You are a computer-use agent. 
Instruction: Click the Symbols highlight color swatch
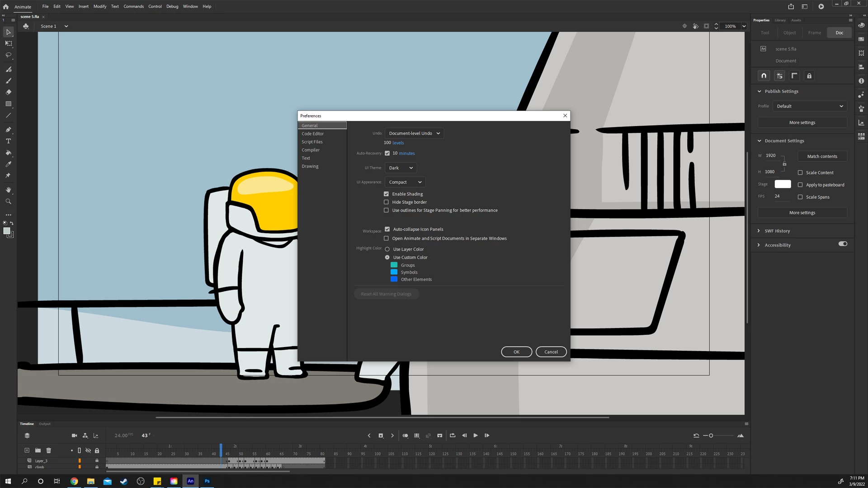tap(394, 272)
